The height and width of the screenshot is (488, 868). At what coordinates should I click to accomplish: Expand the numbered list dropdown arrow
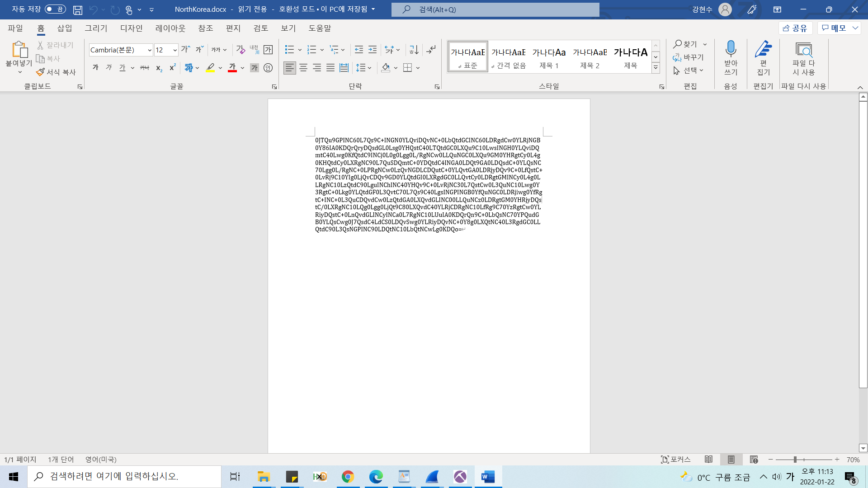pyautogui.click(x=322, y=50)
